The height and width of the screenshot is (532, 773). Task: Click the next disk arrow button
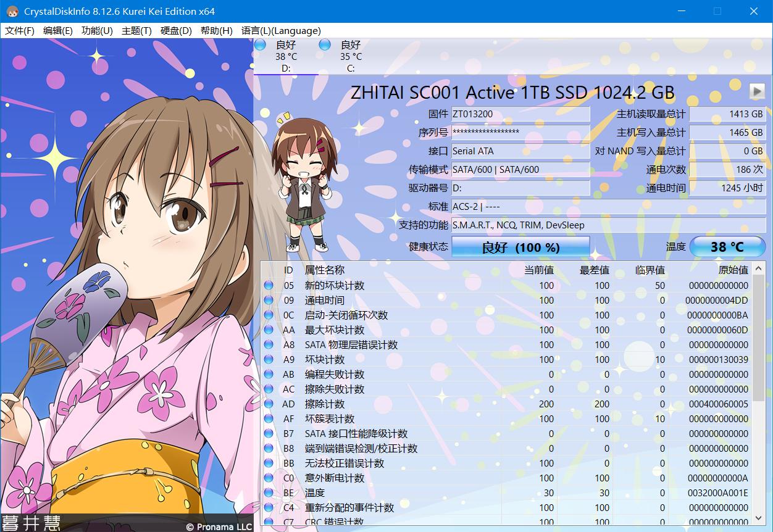coord(757,91)
